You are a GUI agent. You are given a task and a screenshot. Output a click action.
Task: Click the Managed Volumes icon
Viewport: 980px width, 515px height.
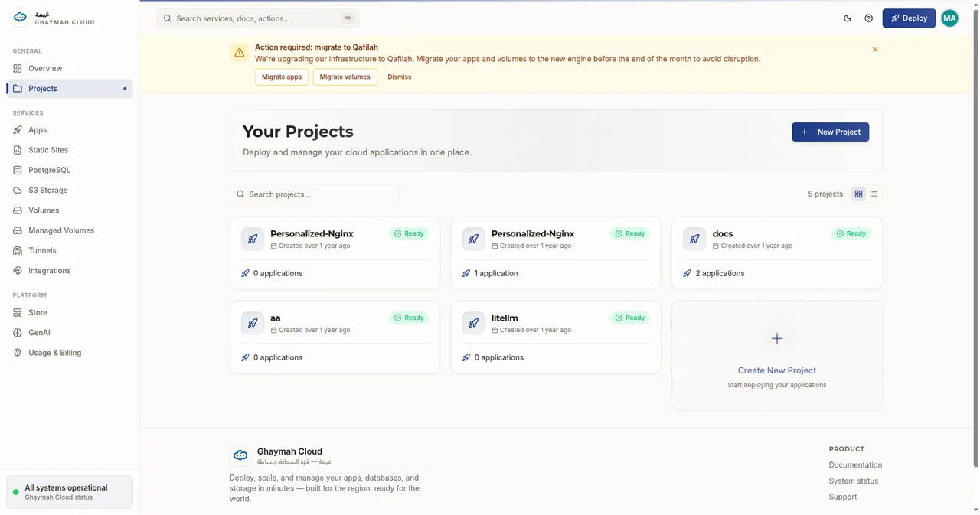[x=18, y=230]
